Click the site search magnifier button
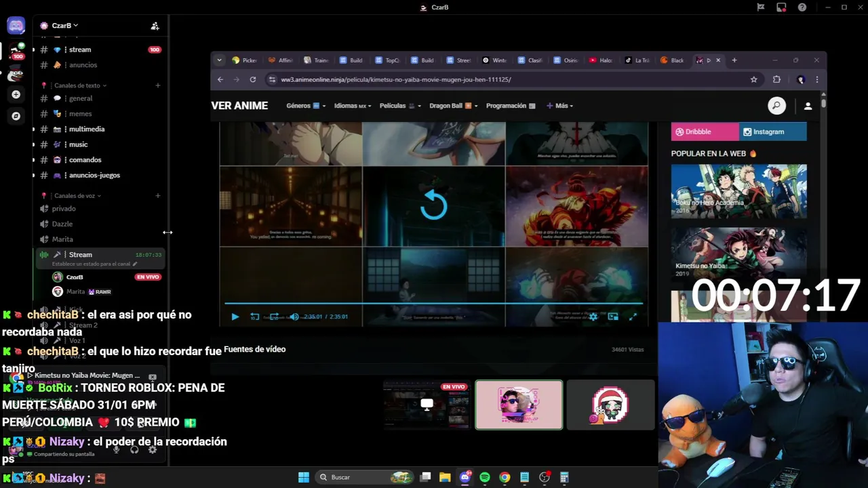Image resolution: width=868 pixels, height=488 pixels. click(776, 106)
